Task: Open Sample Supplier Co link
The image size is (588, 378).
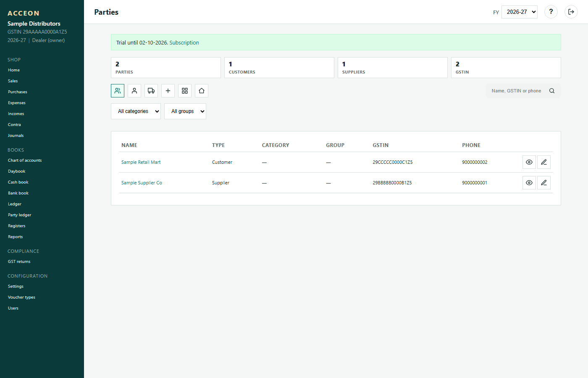Action: pos(142,183)
